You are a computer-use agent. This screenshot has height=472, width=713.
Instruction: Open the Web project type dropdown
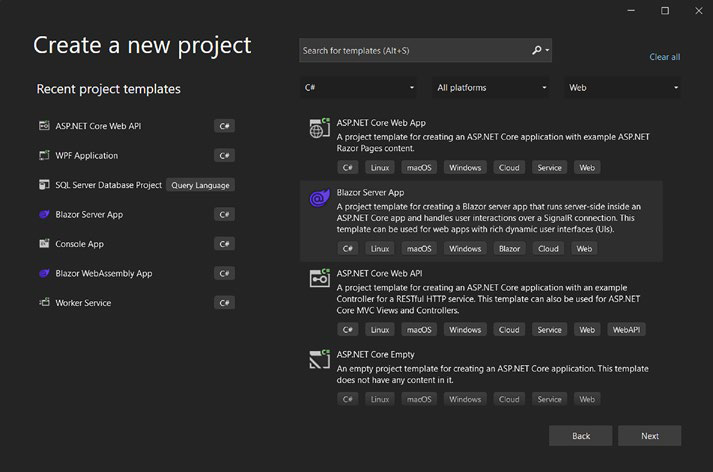pos(623,87)
